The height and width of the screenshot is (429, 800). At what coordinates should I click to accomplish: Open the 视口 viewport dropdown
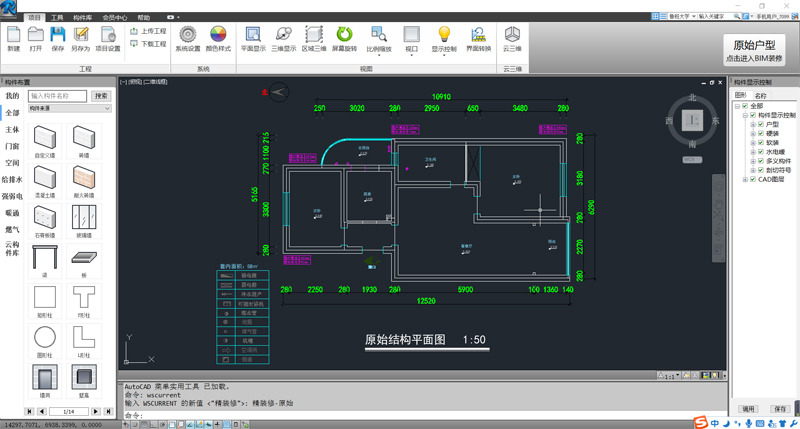[411, 55]
